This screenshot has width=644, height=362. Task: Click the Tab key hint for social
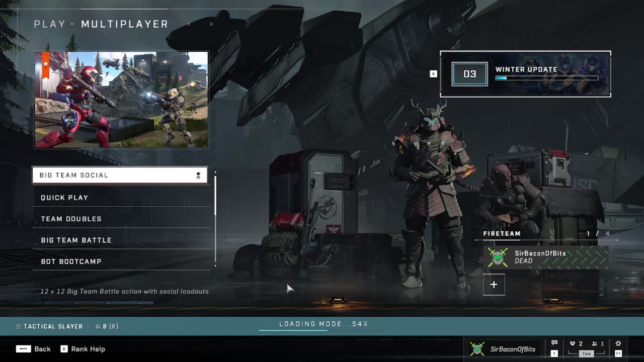click(587, 353)
